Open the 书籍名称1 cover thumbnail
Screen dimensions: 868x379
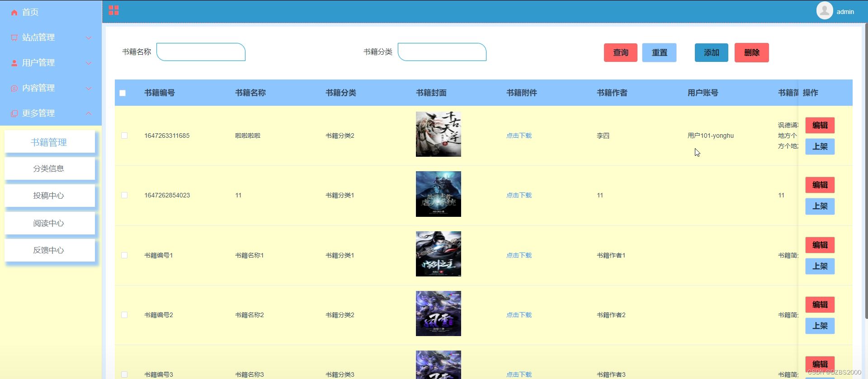439,254
